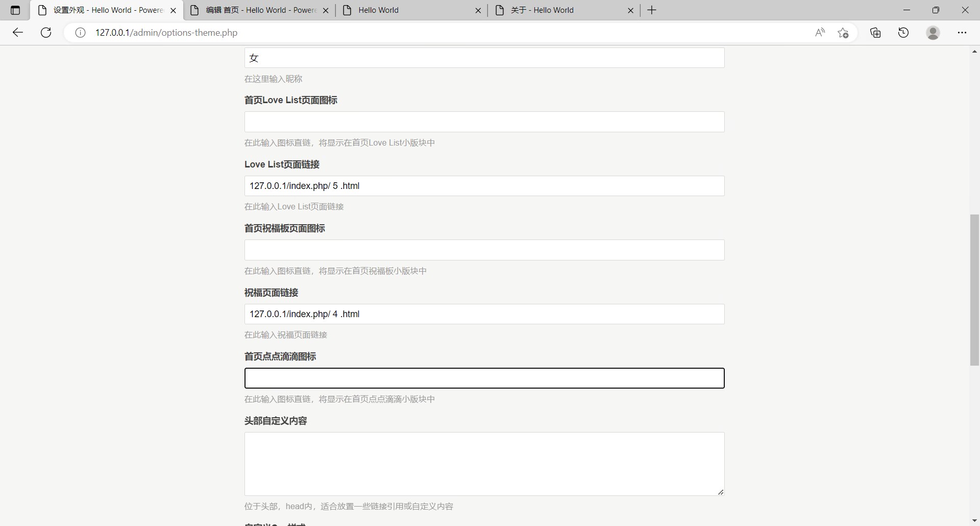Click the 祝福页面链接 label
The height and width of the screenshot is (526, 980).
[271, 293]
